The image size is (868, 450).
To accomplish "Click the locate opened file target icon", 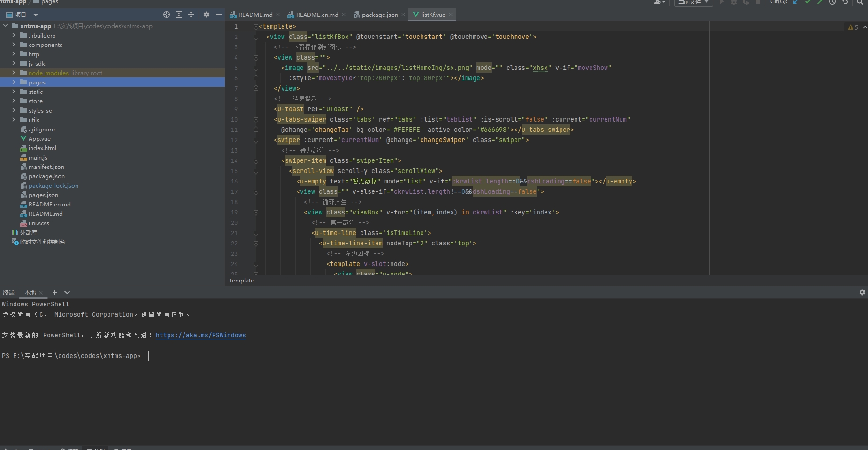I will point(167,15).
